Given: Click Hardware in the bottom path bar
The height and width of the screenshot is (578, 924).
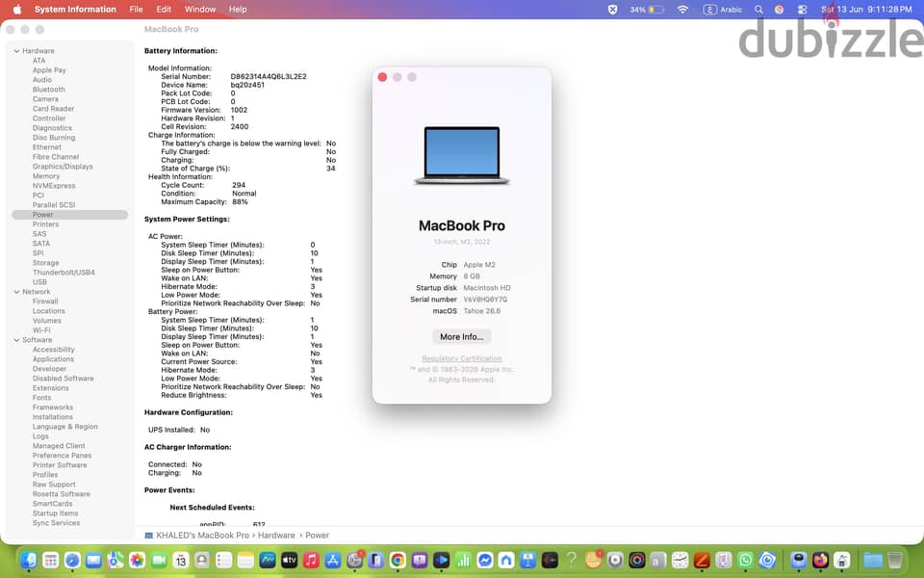Looking at the screenshot, I should (276, 536).
